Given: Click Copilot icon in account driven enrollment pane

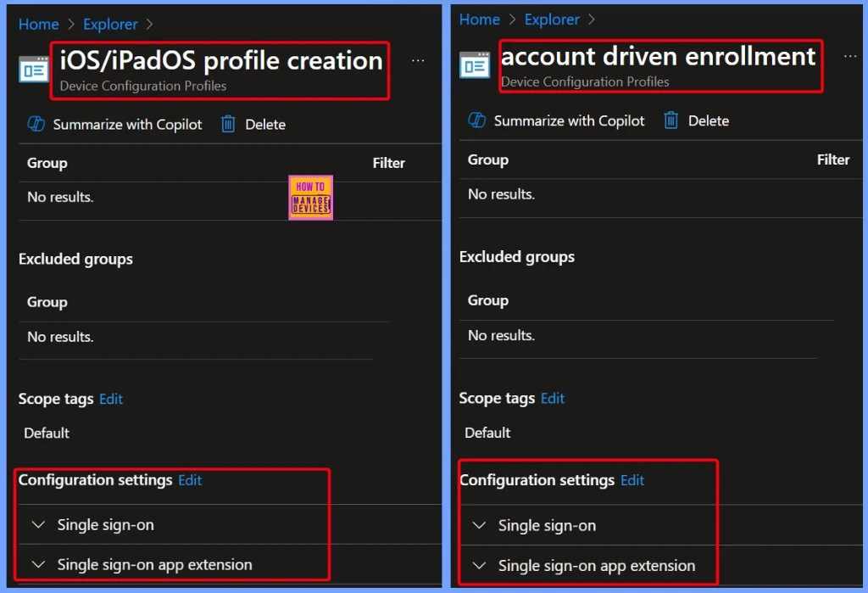Looking at the screenshot, I should (x=477, y=120).
